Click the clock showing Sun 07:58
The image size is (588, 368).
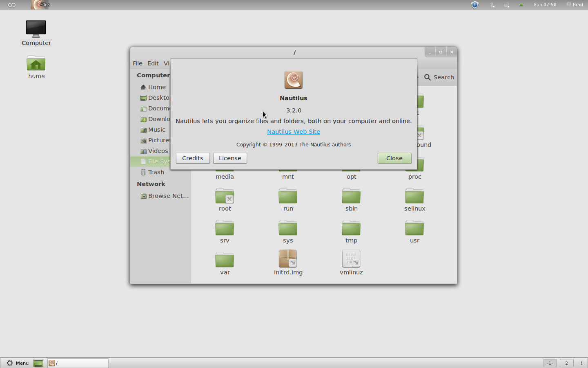pyautogui.click(x=545, y=5)
